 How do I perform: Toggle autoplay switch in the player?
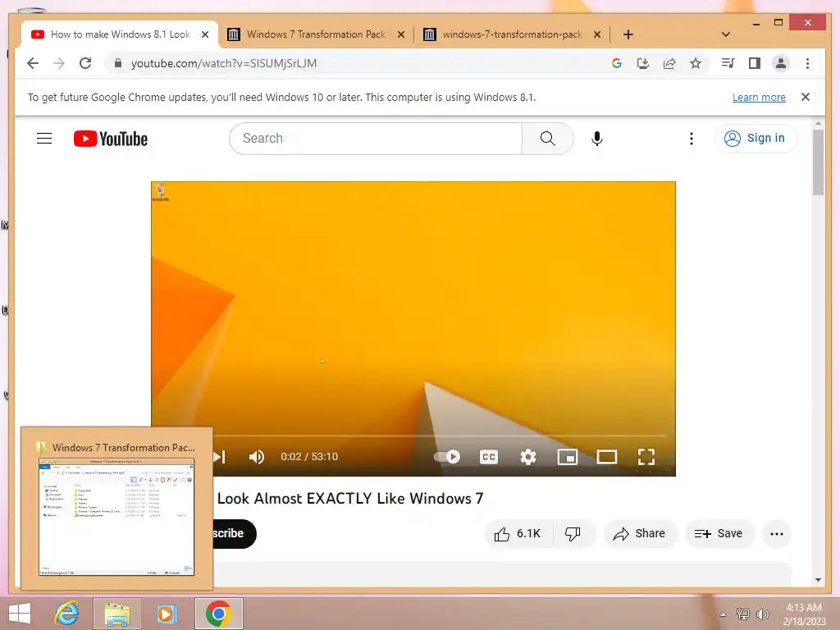click(447, 456)
